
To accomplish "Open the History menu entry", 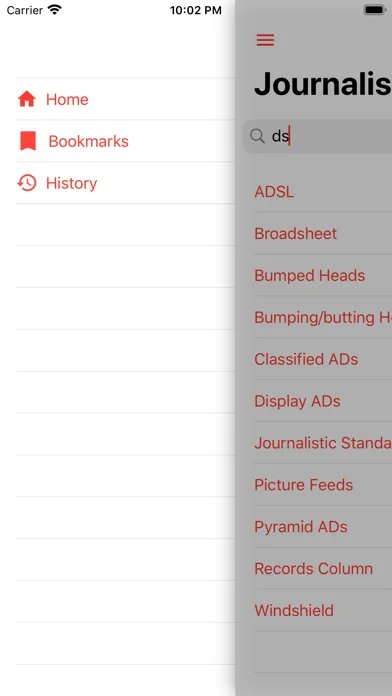I will point(126,183).
